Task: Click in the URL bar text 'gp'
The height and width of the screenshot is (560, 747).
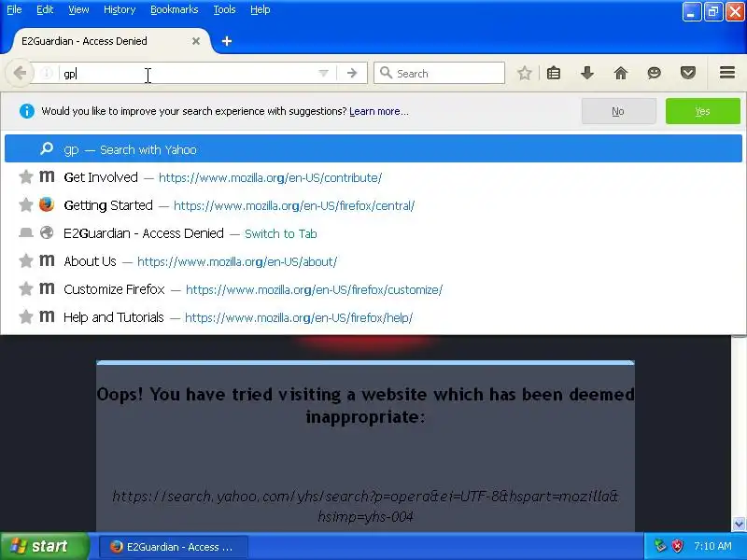Action: (70, 74)
